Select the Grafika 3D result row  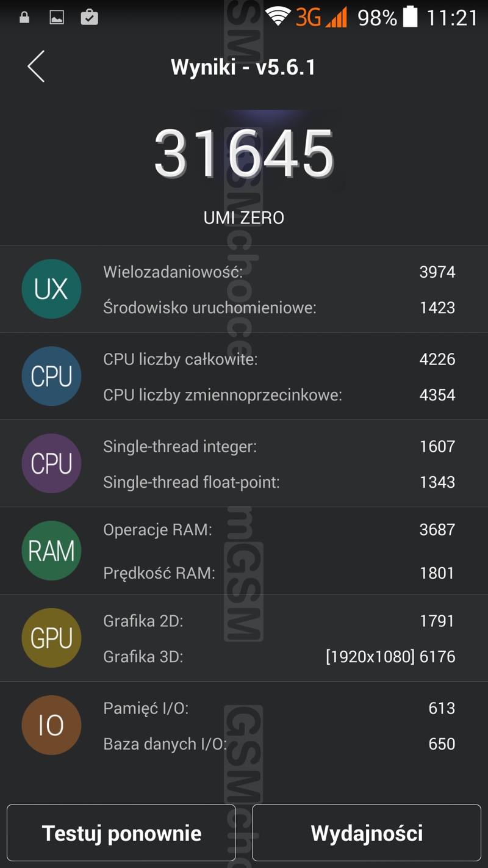279,657
